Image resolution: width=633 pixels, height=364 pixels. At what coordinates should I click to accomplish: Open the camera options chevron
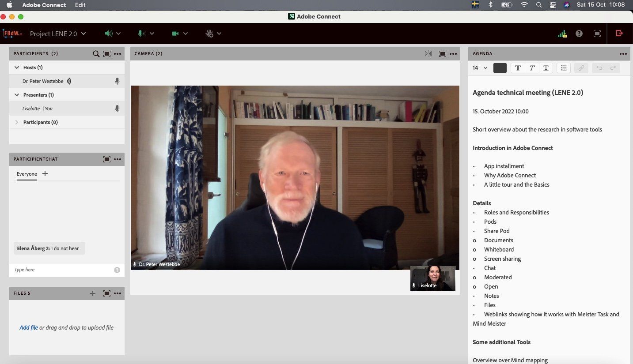click(186, 34)
